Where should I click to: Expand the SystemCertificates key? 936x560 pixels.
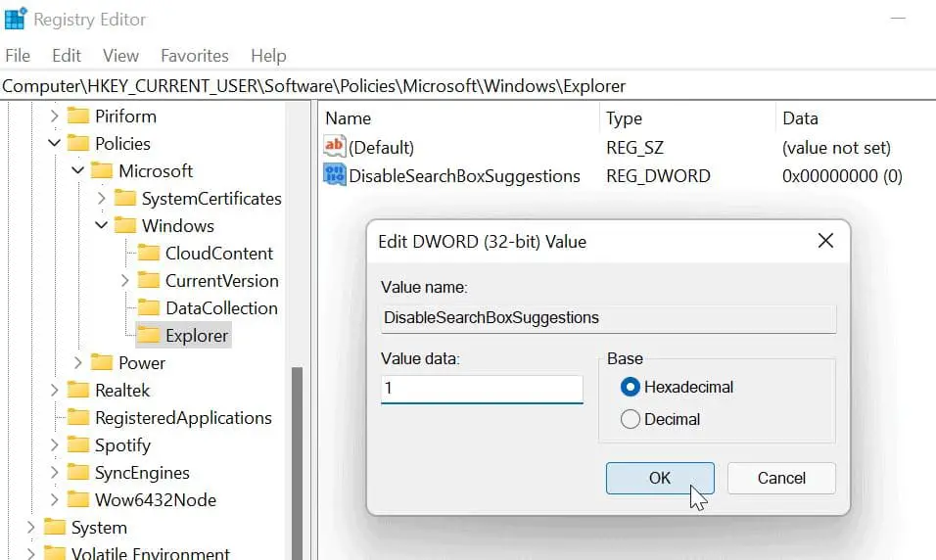coord(102,198)
